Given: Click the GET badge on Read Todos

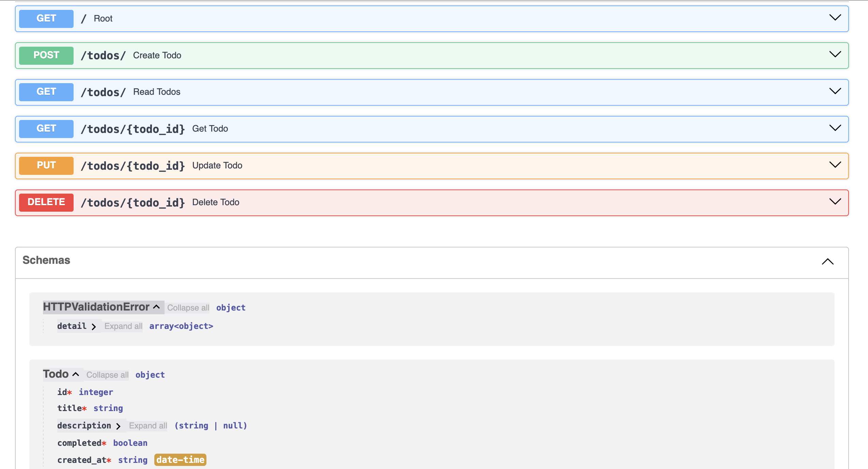Looking at the screenshot, I should point(46,92).
